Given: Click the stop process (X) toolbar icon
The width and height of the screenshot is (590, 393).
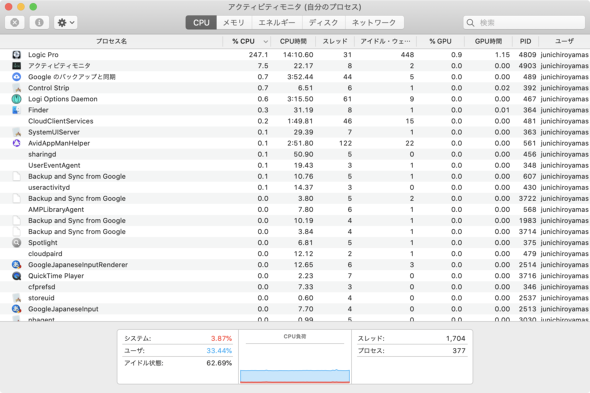Looking at the screenshot, I should [15, 23].
